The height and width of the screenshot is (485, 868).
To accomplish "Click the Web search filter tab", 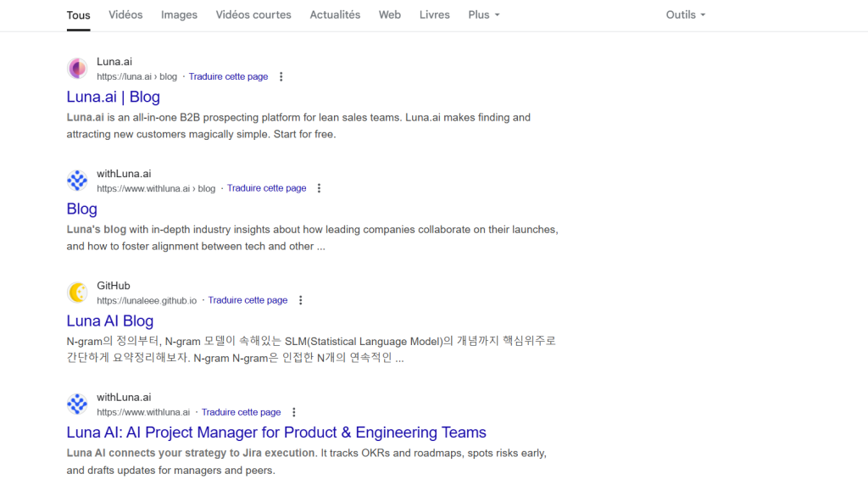I will (390, 15).
